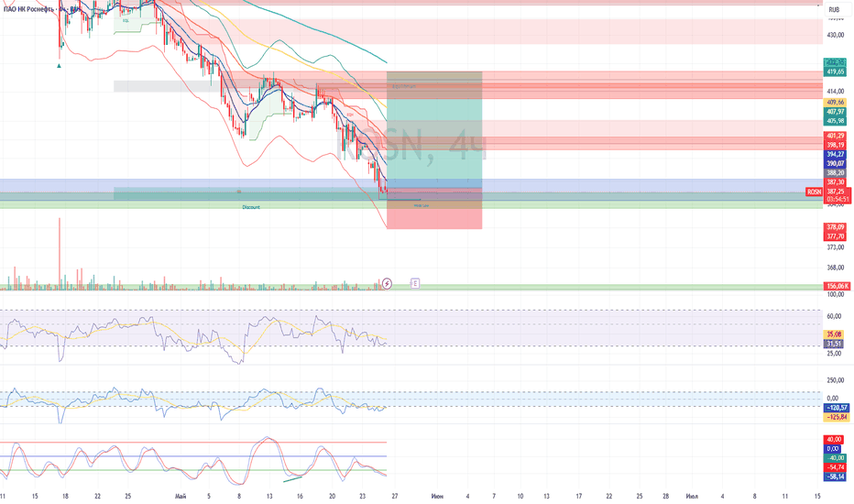The image size is (854, 504).
Task: Click the red 398,19 price label
Action: coord(836,145)
